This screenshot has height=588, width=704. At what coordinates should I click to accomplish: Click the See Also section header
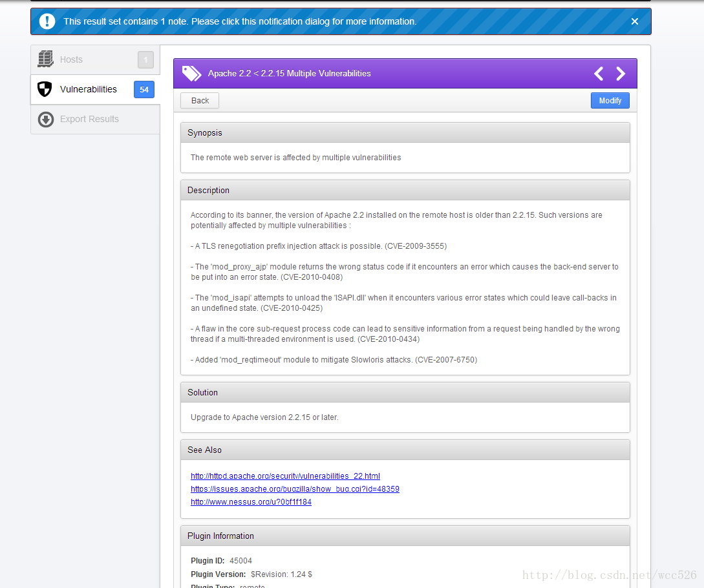pos(405,450)
